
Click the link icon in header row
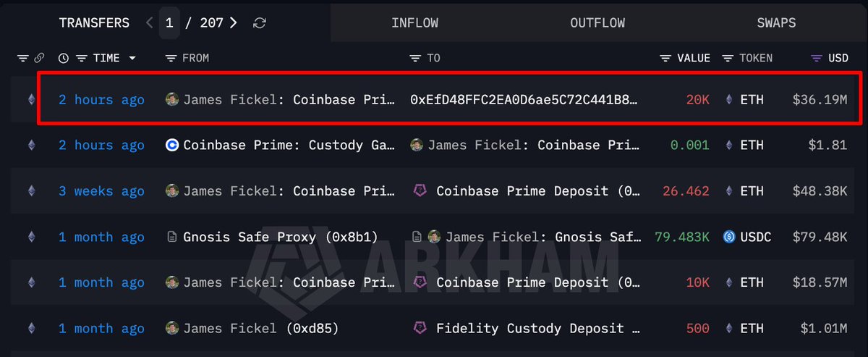coord(40,58)
